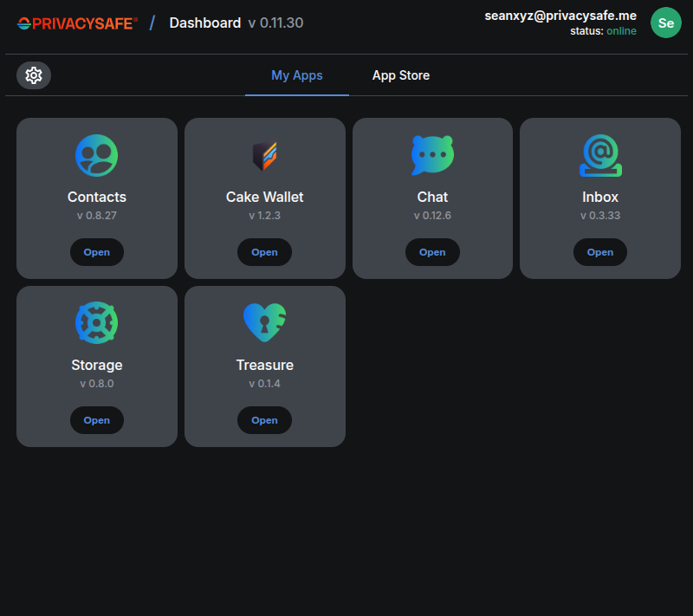
Task: Click dashboard version v 0.11.30
Action: (275, 23)
